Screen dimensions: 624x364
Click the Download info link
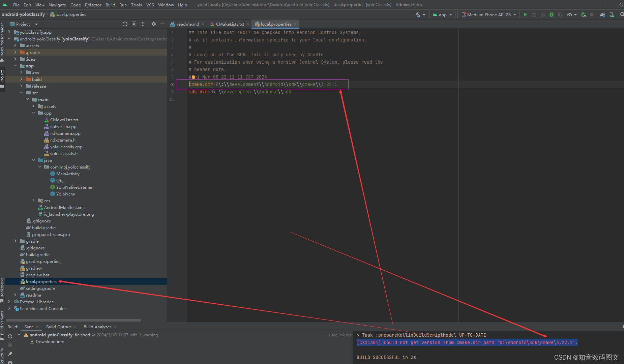[x=50, y=341]
